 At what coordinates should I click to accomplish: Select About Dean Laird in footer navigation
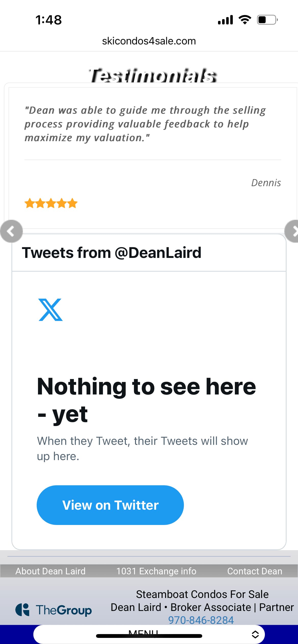point(50,571)
